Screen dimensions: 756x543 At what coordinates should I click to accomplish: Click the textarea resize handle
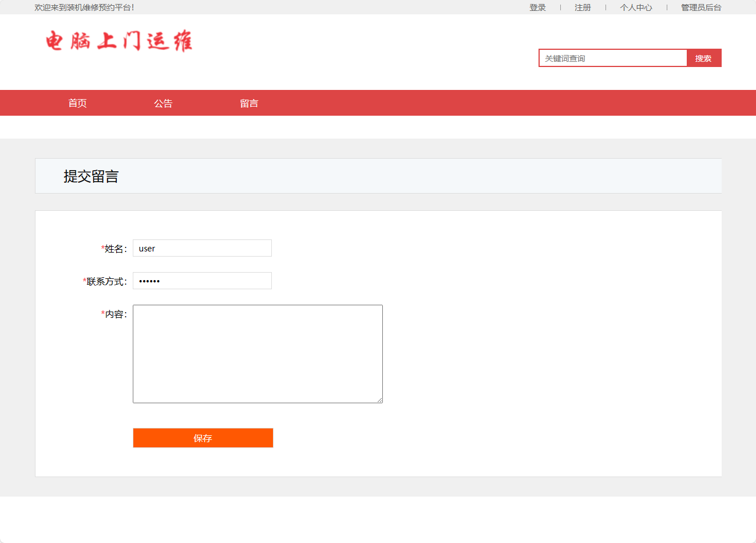tap(379, 400)
